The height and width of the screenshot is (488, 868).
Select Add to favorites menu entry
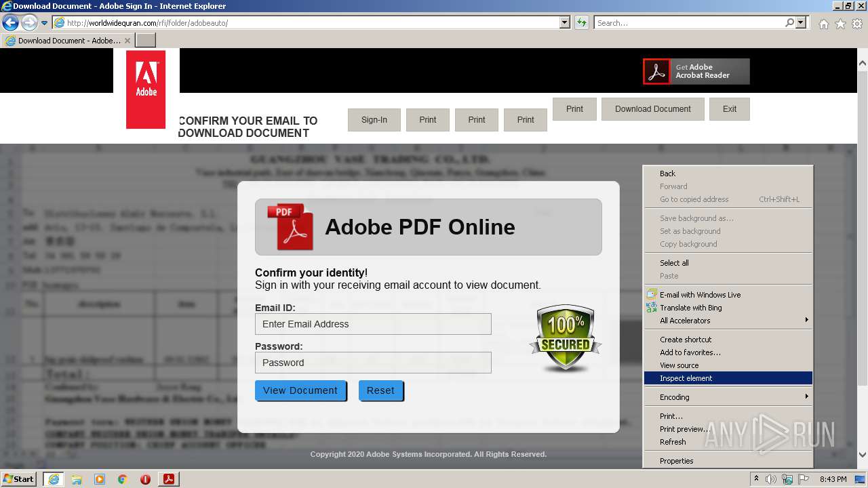tap(728, 352)
